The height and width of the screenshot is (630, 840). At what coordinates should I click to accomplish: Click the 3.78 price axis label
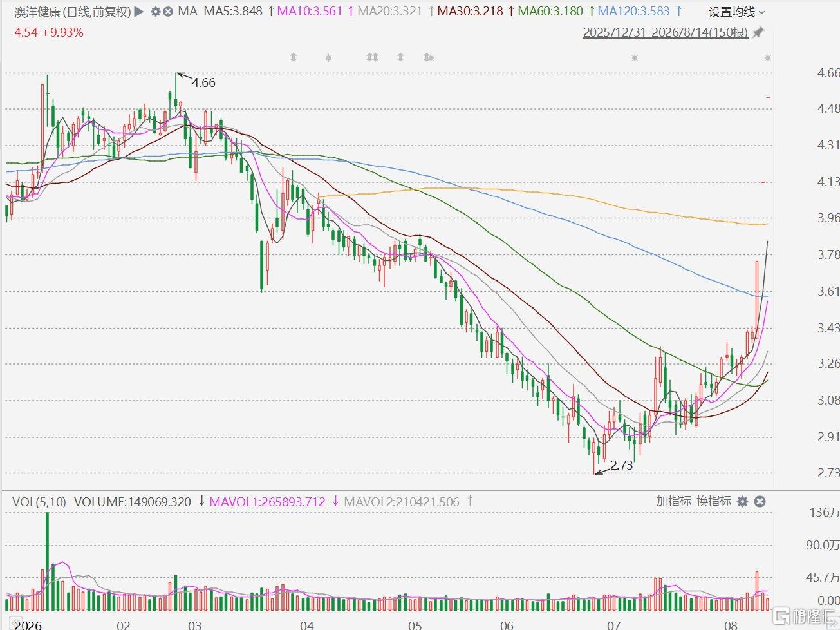[x=828, y=254]
